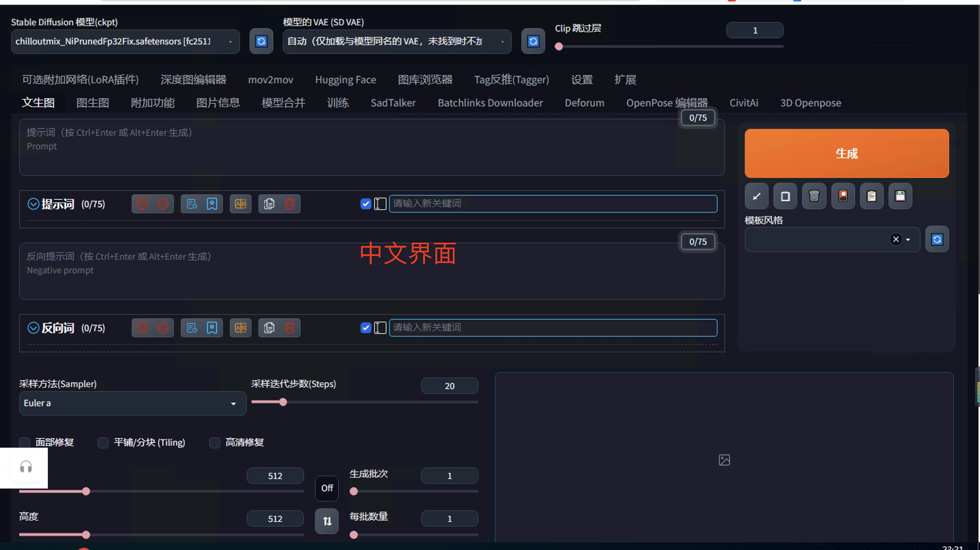Image resolution: width=980 pixels, height=550 pixels.
Task: Open the Tag反推(Tagger) tab
Action: point(511,79)
